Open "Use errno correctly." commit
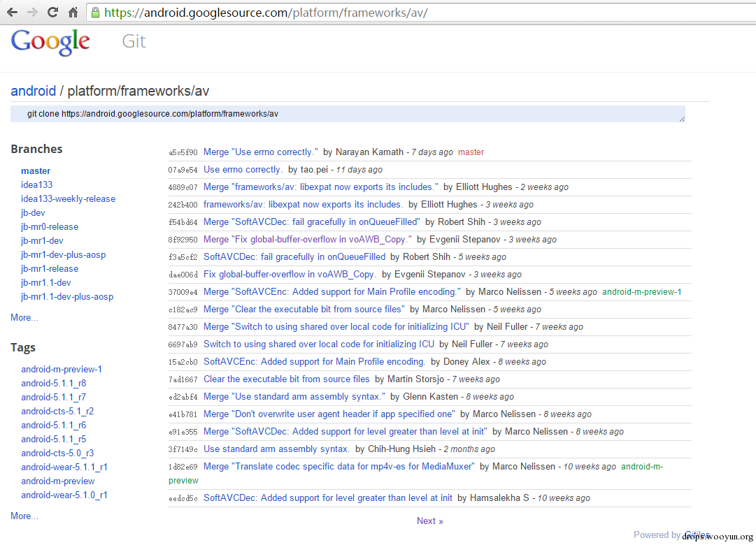The height and width of the screenshot is (545, 756). click(x=243, y=170)
